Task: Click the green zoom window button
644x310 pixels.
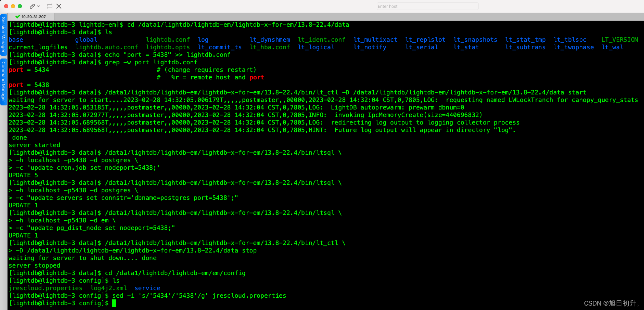Action: coord(20,6)
